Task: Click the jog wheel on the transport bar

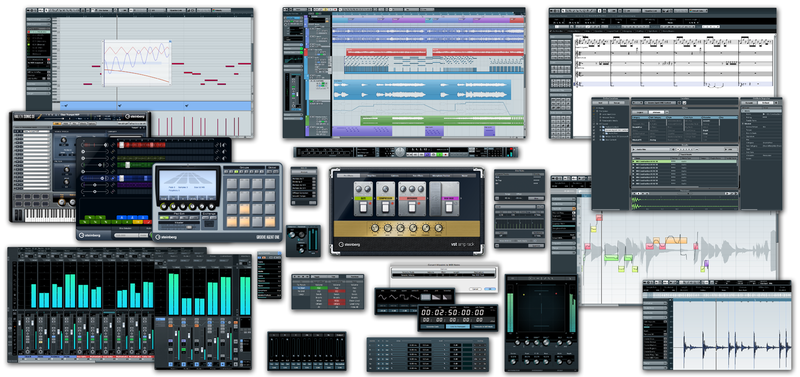Action: pyautogui.click(x=400, y=152)
